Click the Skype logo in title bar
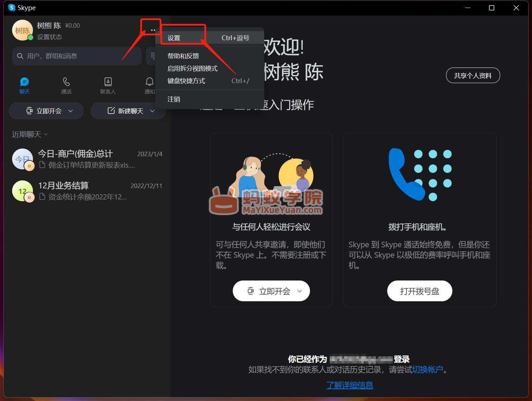The image size is (532, 401). point(12,8)
